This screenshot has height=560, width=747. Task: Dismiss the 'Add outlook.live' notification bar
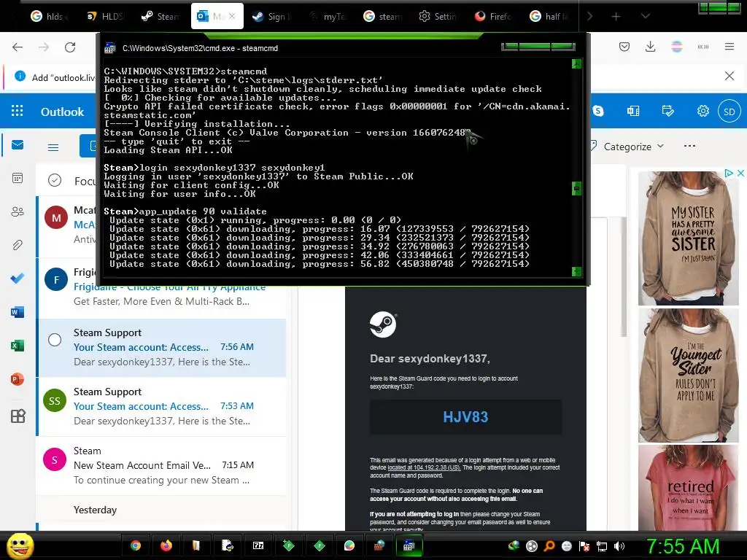coord(729,76)
